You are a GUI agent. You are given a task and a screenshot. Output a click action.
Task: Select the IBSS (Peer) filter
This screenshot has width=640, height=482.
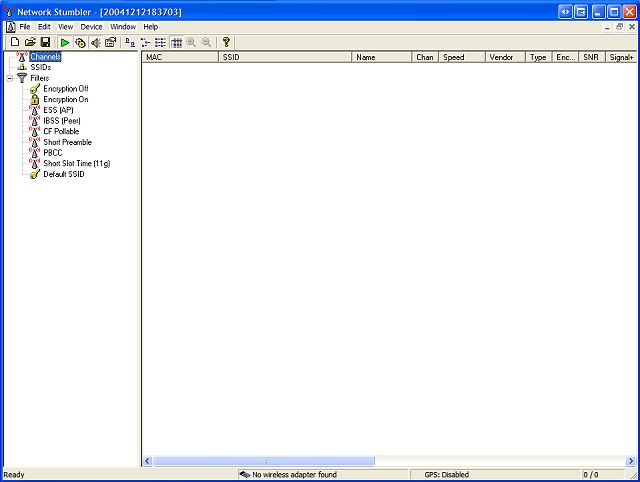[x=62, y=121]
